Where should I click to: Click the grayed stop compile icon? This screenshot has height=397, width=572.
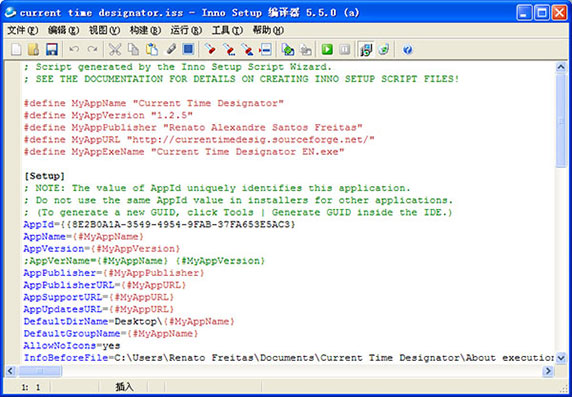point(306,49)
